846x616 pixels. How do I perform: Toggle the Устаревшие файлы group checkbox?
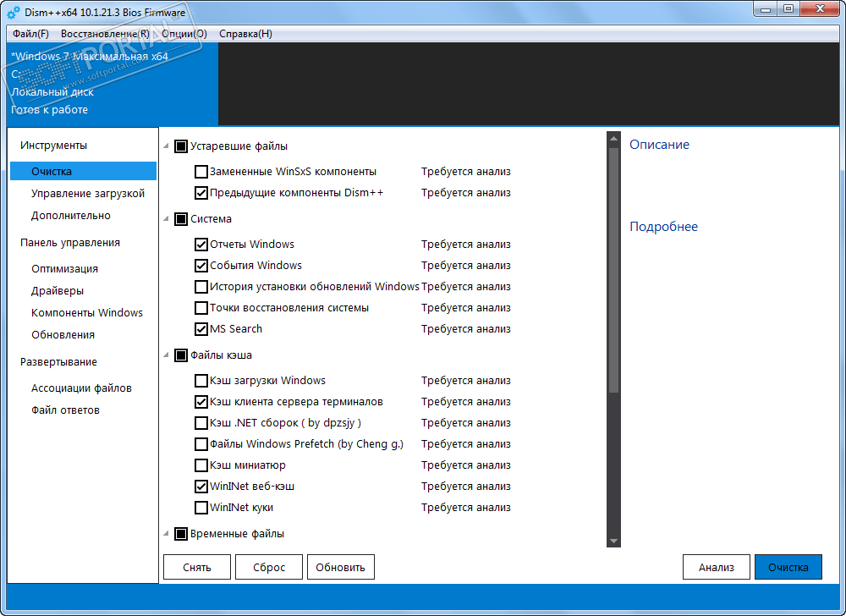tap(181, 146)
